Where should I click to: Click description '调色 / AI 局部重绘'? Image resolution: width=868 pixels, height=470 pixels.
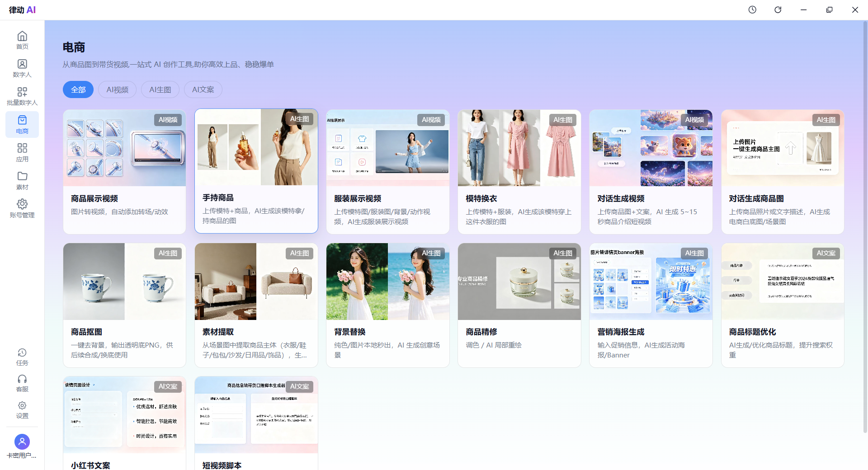pos(494,345)
